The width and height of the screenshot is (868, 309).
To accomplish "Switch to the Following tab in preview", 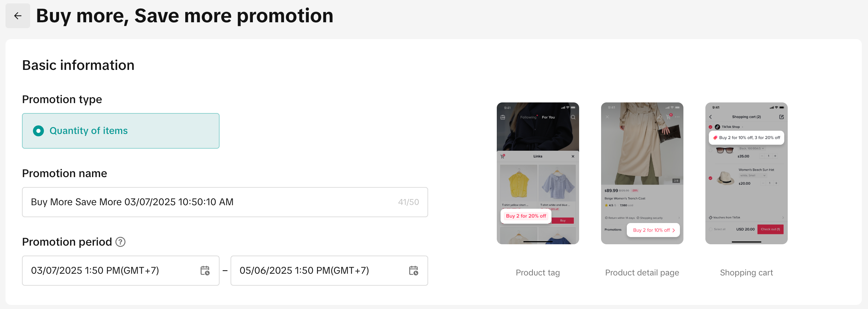I will coord(528,117).
